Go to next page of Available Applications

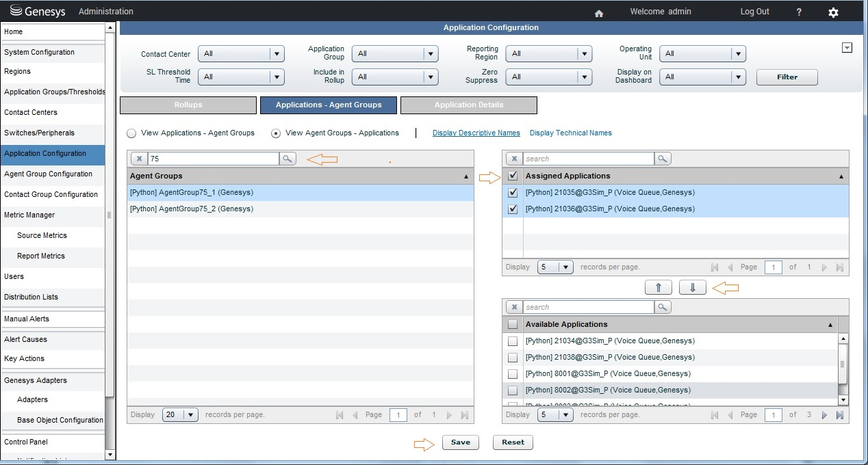pos(824,415)
